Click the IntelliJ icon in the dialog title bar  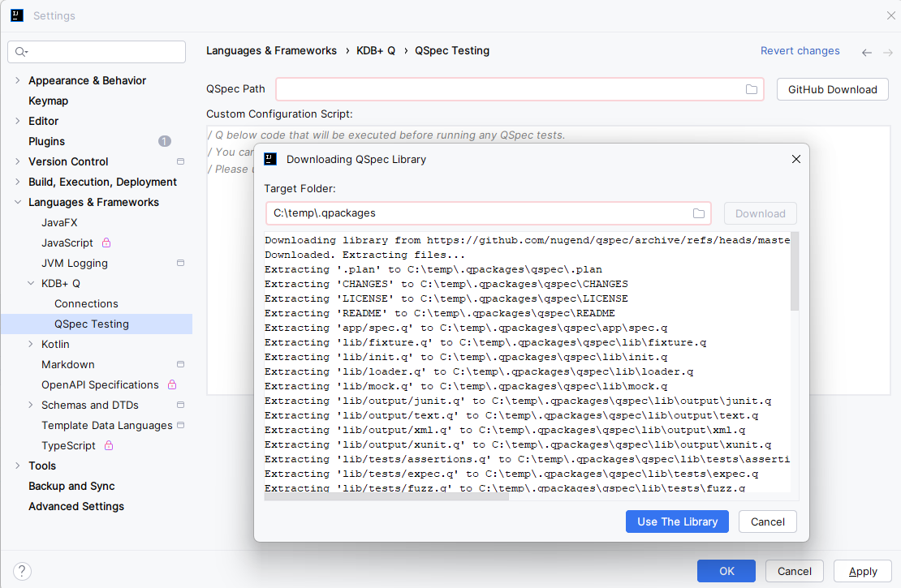pyautogui.click(x=270, y=159)
